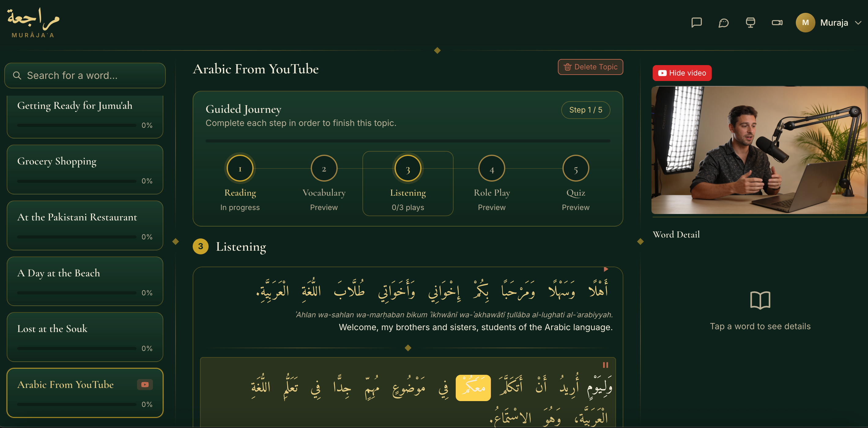Tap the word أَتَكَلَّمَ in the second sentence

click(510, 385)
